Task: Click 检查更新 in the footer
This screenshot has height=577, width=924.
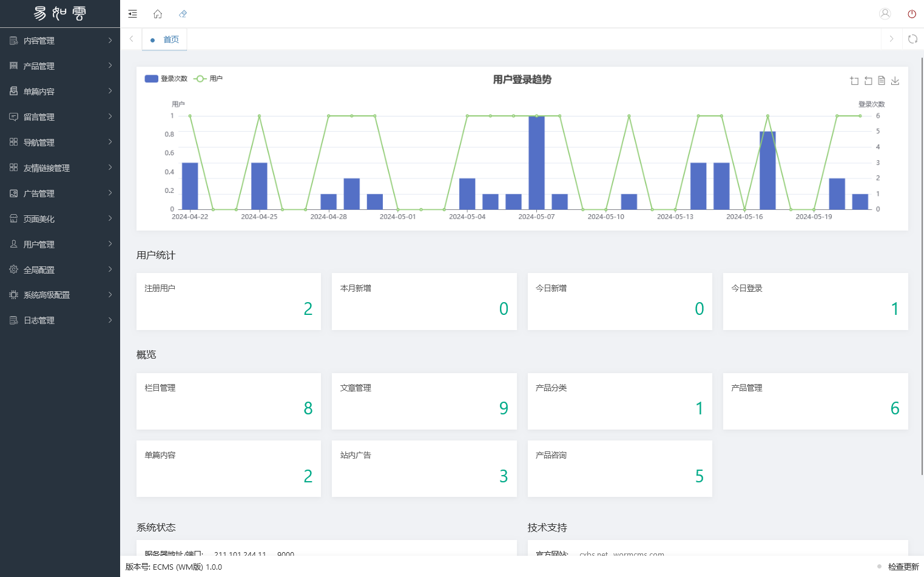Action: pyautogui.click(x=903, y=567)
